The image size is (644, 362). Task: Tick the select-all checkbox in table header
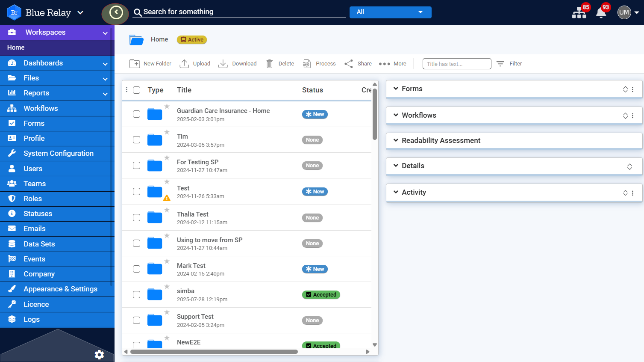point(137,90)
